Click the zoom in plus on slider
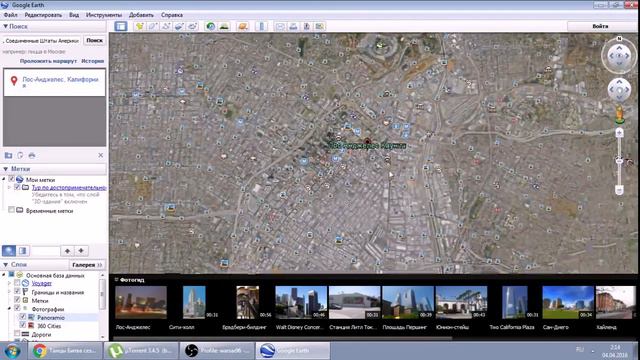The height and width of the screenshot is (360, 640). click(x=619, y=133)
